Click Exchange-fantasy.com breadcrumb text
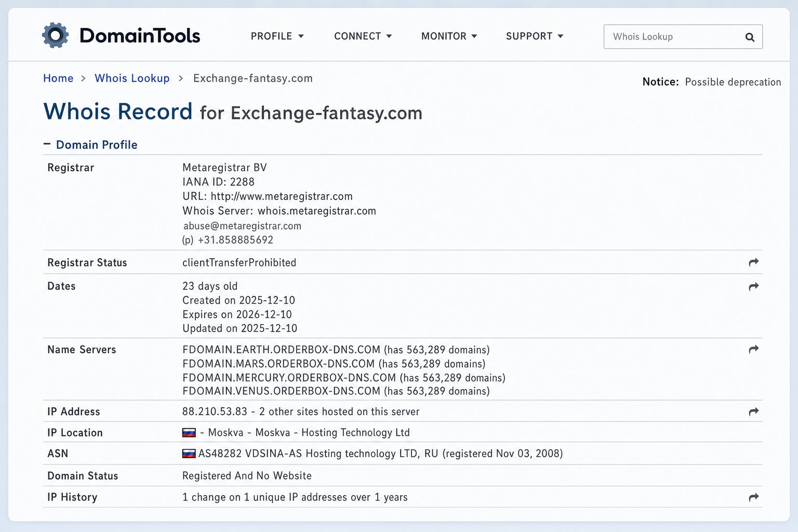Image resolution: width=798 pixels, height=532 pixels. [x=253, y=78]
